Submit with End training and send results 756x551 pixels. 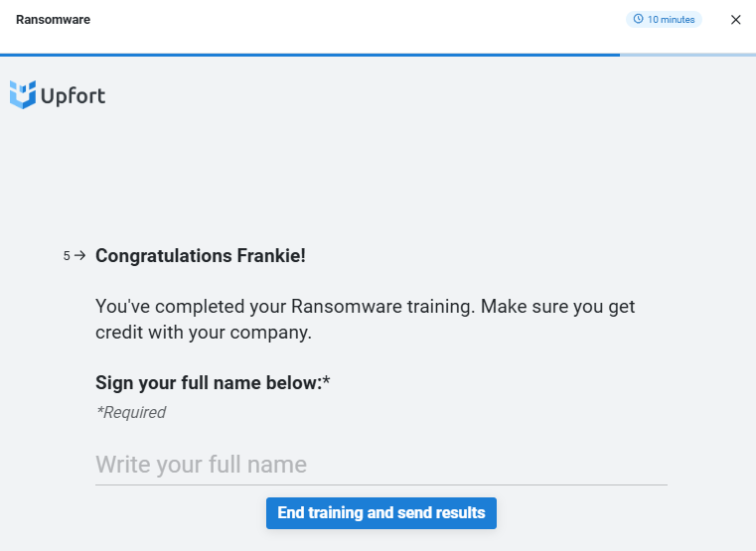(x=381, y=513)
